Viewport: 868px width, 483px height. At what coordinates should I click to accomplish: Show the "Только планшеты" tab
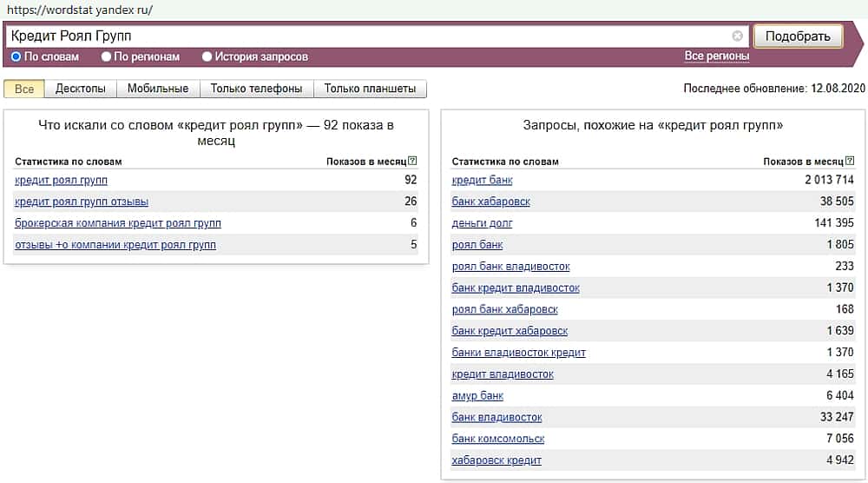[370, 89]
